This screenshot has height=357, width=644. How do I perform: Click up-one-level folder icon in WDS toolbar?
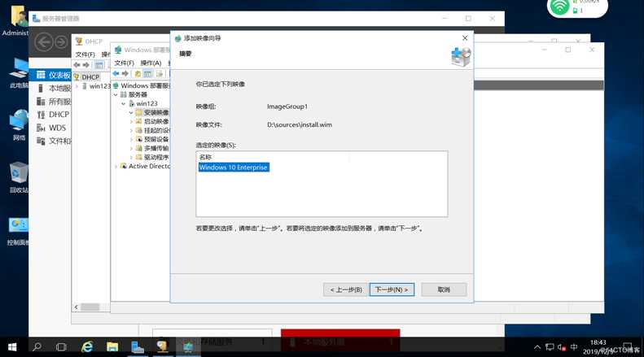tap(138, 73)
